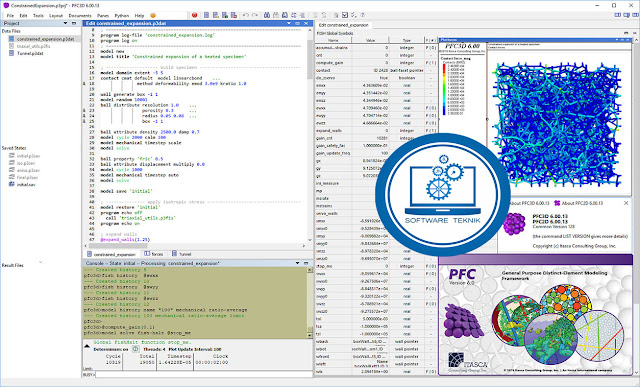Sort symbols table by Name column header
Viewport: 640px width, 387px height.
[333, 40]
